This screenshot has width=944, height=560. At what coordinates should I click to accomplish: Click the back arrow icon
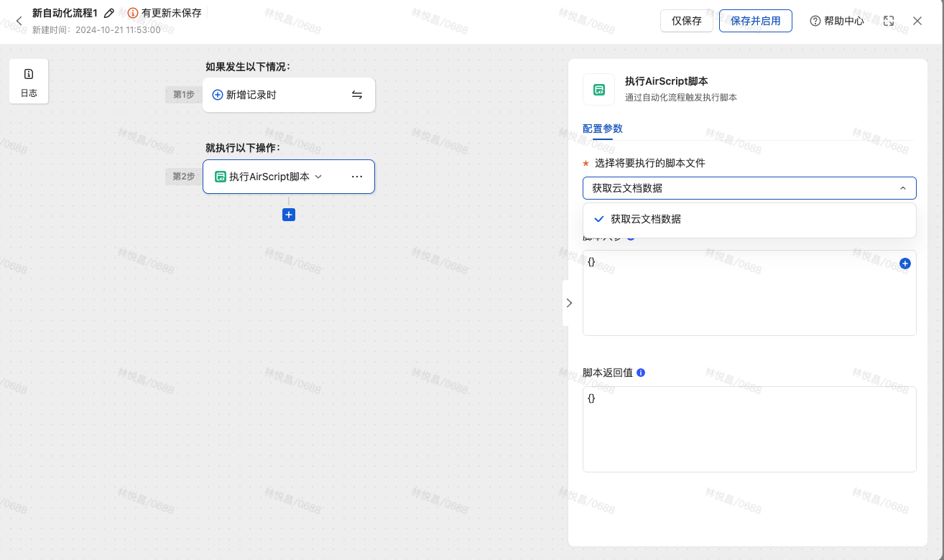[19, 21]
